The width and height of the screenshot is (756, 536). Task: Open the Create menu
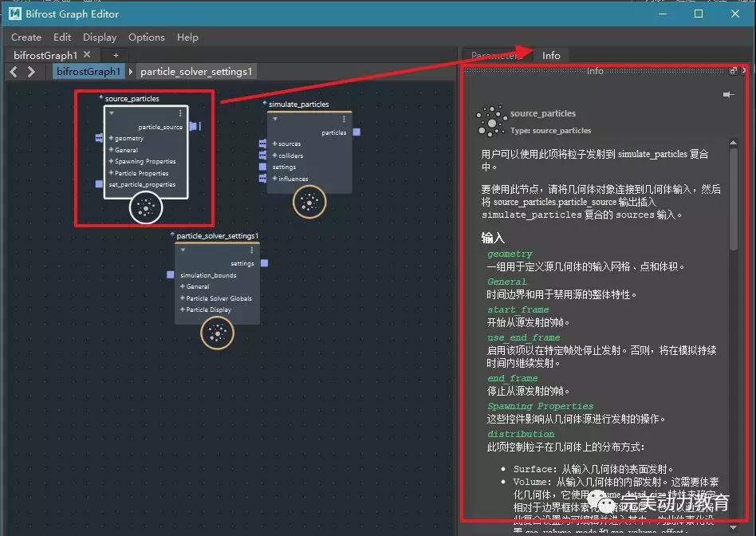26,37
